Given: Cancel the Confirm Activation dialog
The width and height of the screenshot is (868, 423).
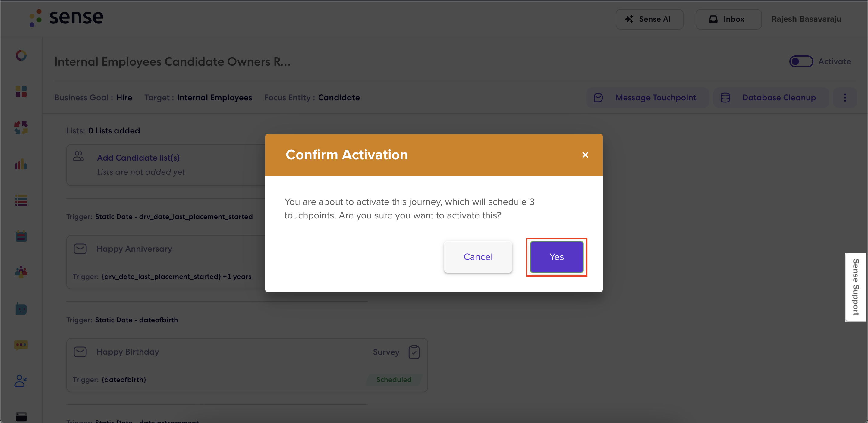Looking at the screenshot, I should coord(478,257).
